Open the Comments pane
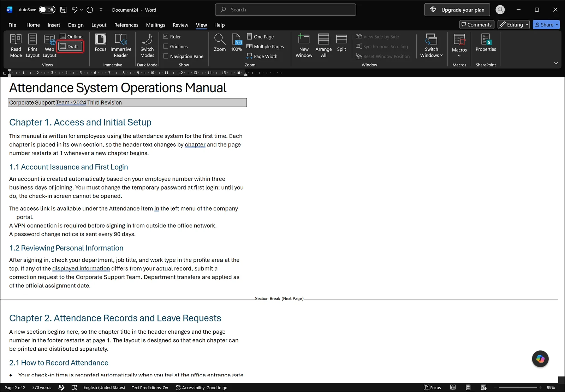Image resolution: width=565 pixels, height=392 pixels. click(x=477, y=25)
